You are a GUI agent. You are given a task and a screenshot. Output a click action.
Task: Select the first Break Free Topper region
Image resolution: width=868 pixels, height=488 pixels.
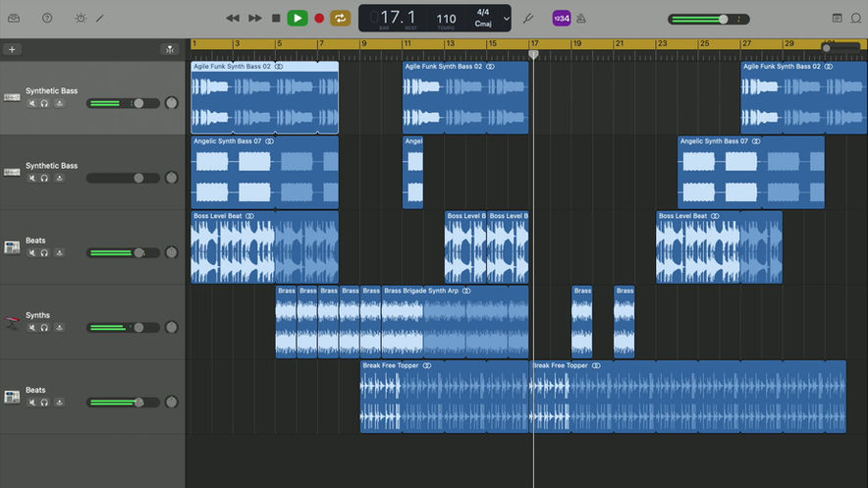444,396
